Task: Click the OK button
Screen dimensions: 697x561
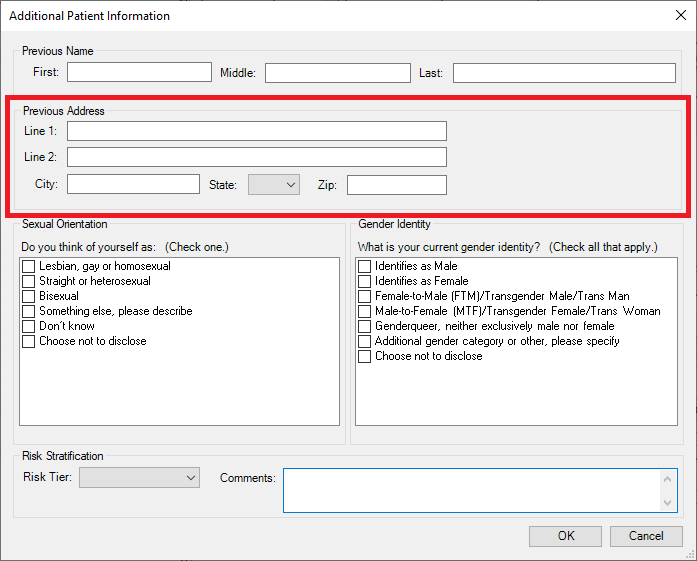Action: point(566,536)
